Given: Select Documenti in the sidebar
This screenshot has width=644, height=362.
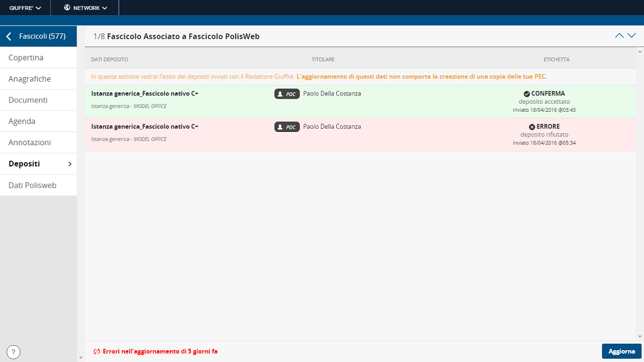Looking at the screenshot, I should (x=28, y=100).
